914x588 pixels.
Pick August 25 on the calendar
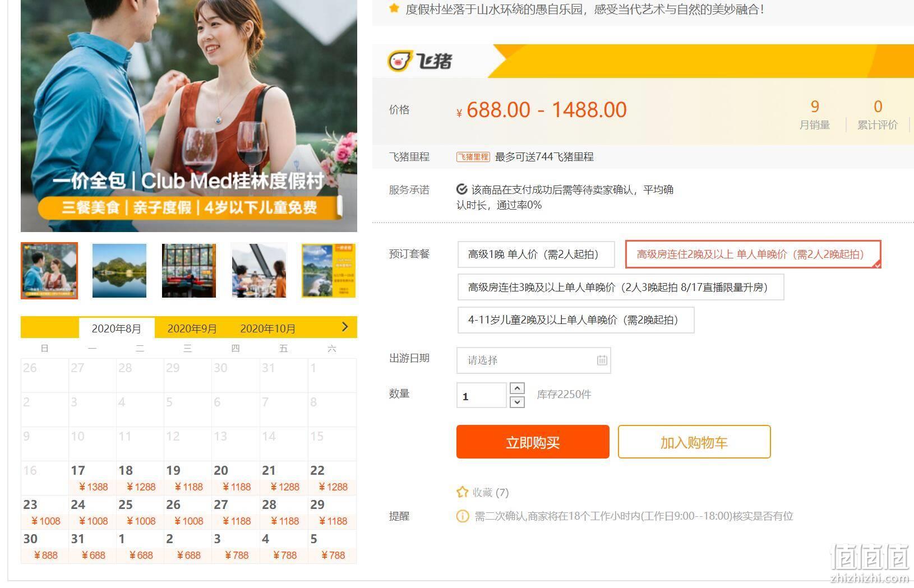[x=140, y=512]
